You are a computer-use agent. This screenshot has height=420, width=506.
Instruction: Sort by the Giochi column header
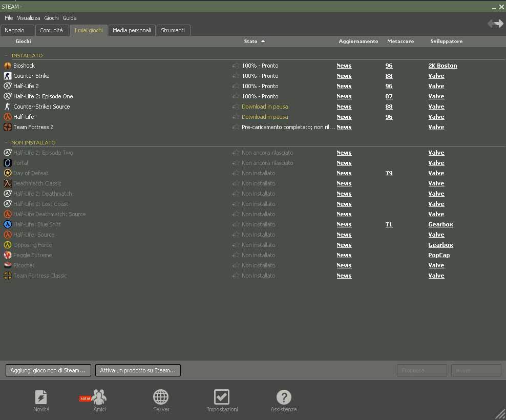[23, 41]
